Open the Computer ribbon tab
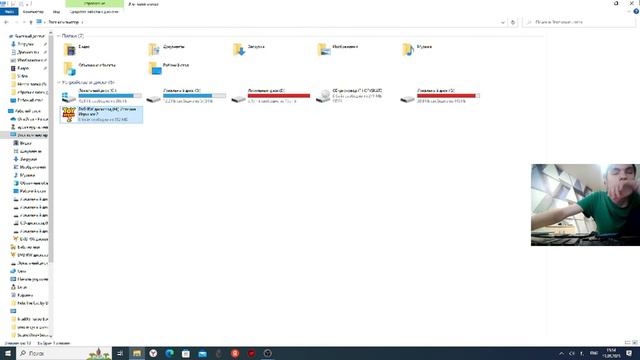 (33, 12)
